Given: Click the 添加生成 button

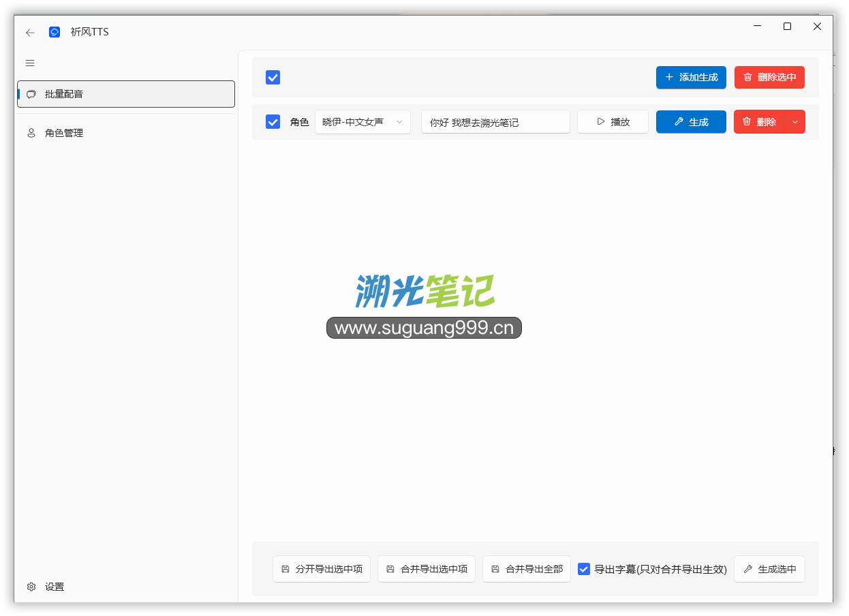Looking at the screenshot, I should pyautogui.click(x=691, y=77).
